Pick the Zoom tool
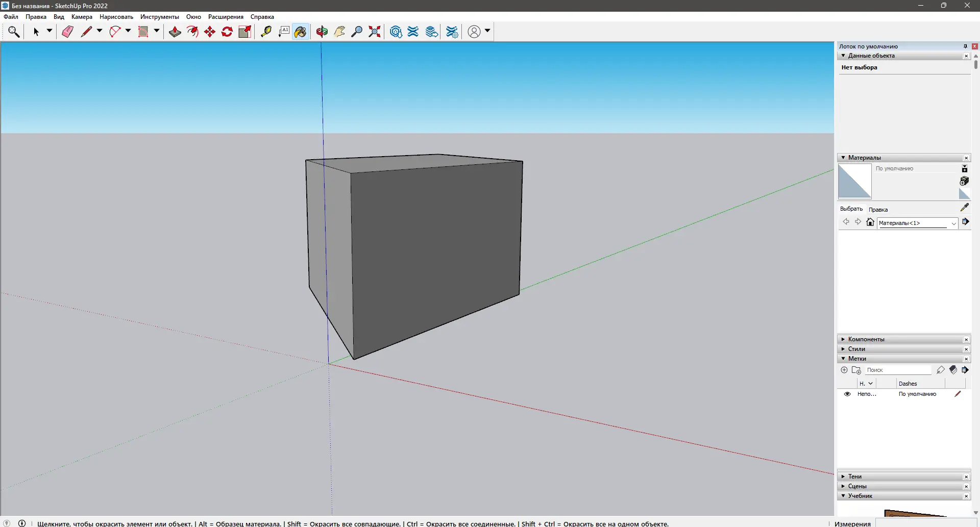 point(357,32)
